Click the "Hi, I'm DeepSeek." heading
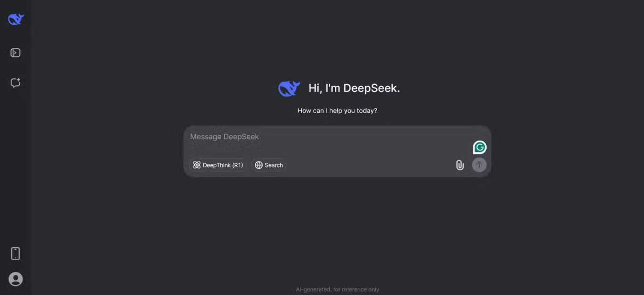This screenshot has height=295, width=644. [354, 88]
